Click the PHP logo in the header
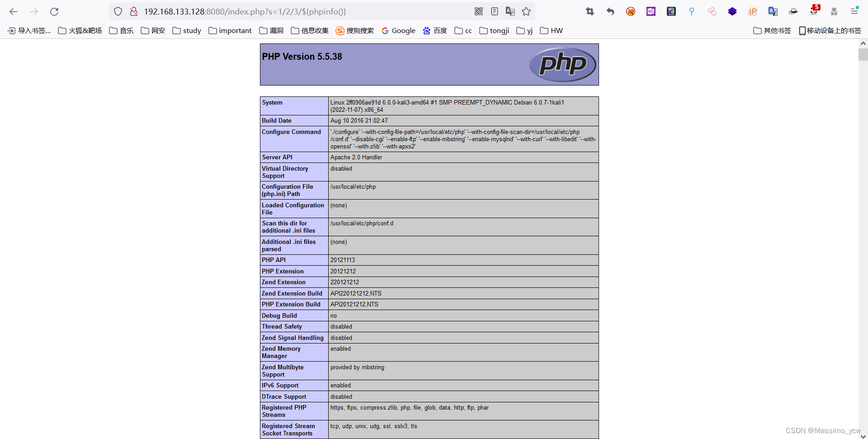 pos(563,64)
